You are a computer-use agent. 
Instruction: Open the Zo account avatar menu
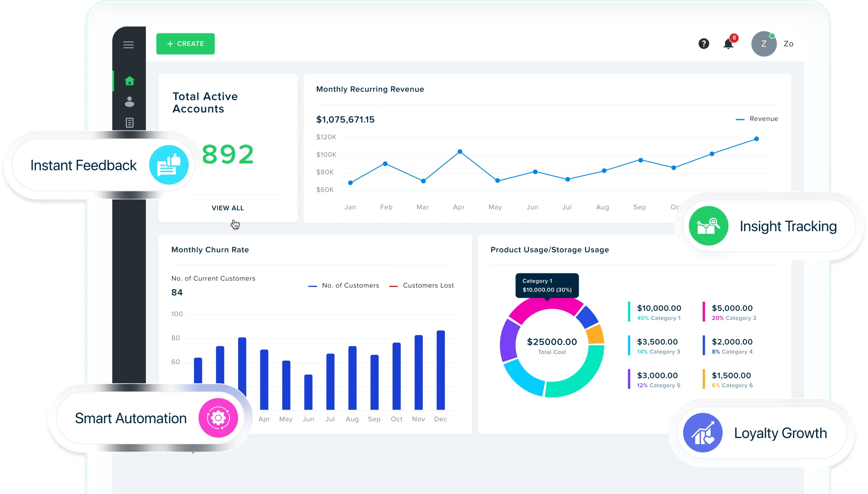764,44
